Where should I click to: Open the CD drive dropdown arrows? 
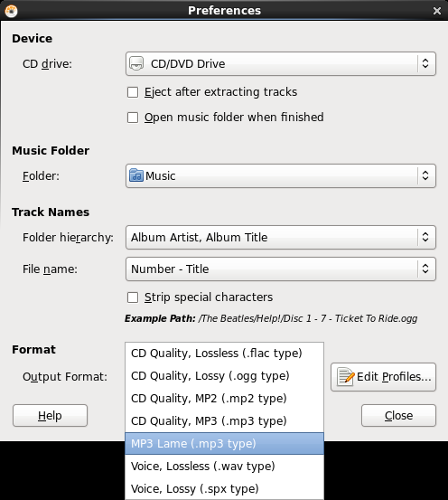click(425, 63)
